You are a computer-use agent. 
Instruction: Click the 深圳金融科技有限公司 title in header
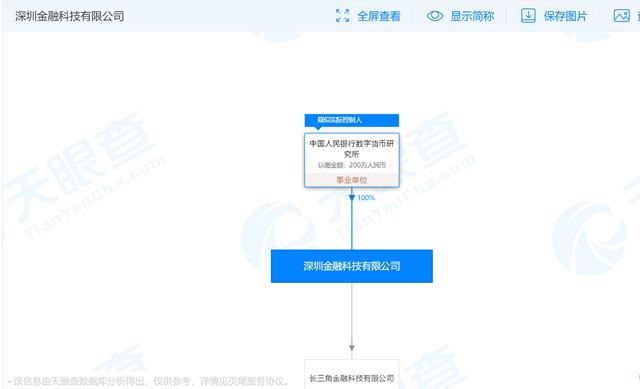point(69,16)
